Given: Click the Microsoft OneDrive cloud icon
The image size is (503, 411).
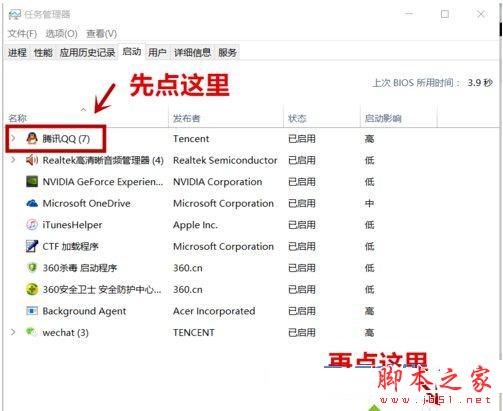Looking at the screenshot, I should point(32,203).
